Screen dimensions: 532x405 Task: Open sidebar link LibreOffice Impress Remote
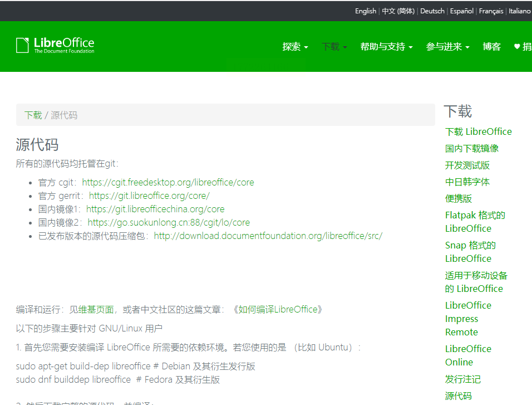[468, 319]
